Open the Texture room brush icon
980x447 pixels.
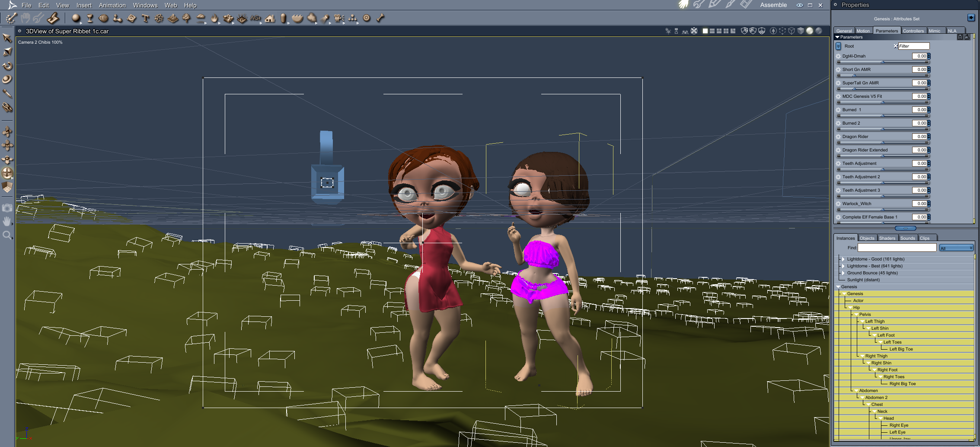pyautogui.click(x=731, y=5)
